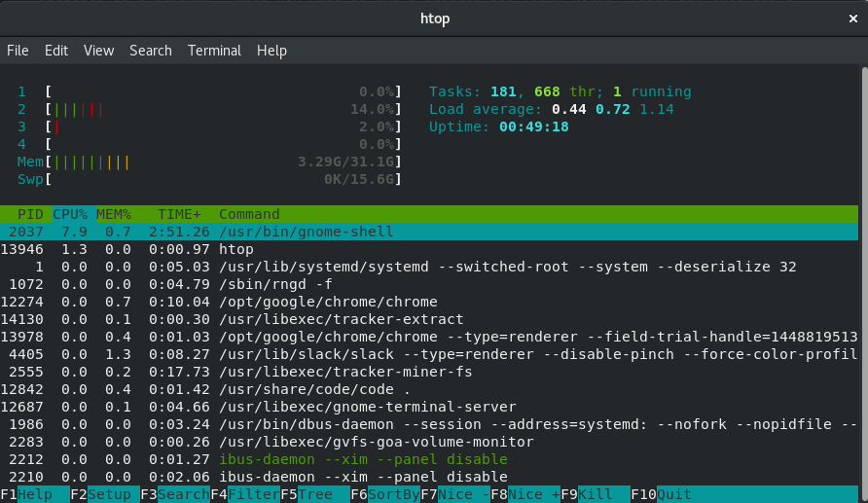Select the gnome-terminal-server process row
This screenshot has height=503, width=868.
[x=429, y=407]
